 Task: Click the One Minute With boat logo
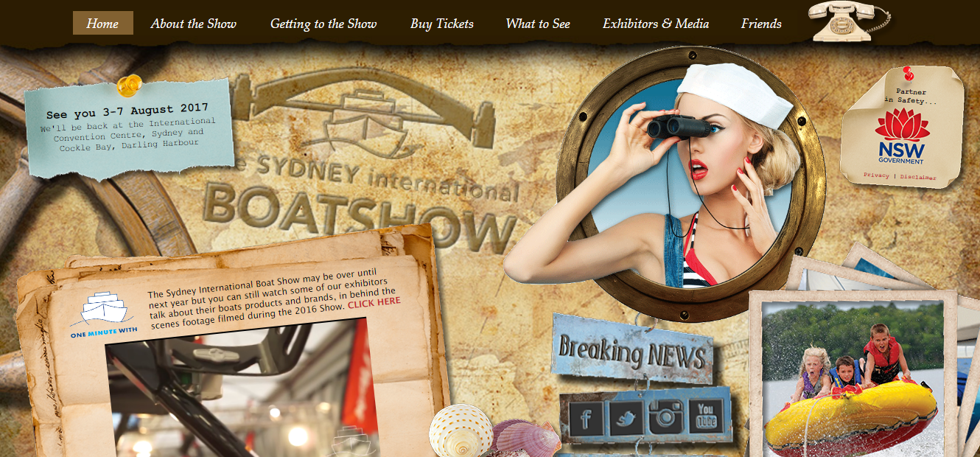coord(104,315)
